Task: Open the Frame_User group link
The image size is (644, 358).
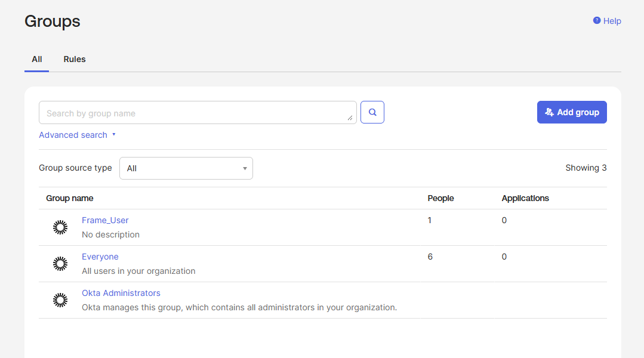Action: coord(105,220)
